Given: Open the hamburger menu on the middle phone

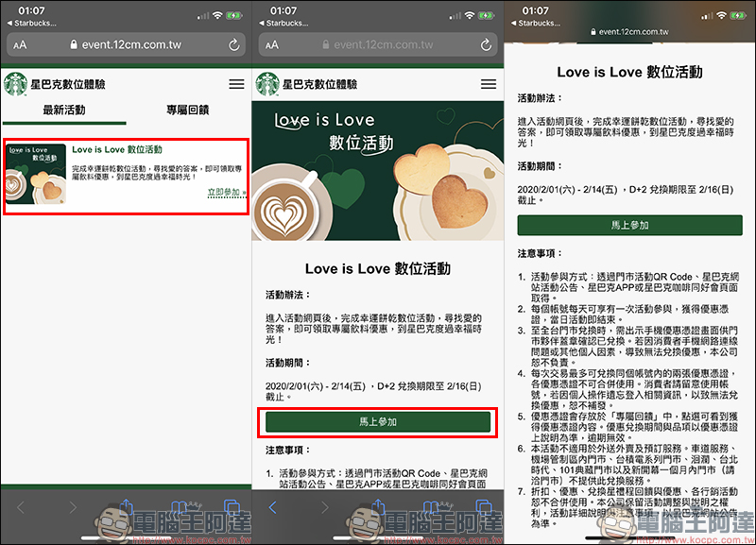Looking at the screenshot, I should (x=487, y=84).
